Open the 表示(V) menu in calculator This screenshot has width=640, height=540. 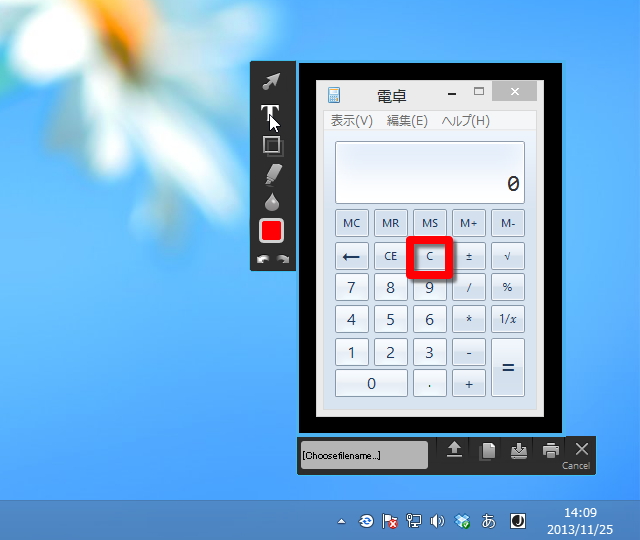tap(351, 121)
